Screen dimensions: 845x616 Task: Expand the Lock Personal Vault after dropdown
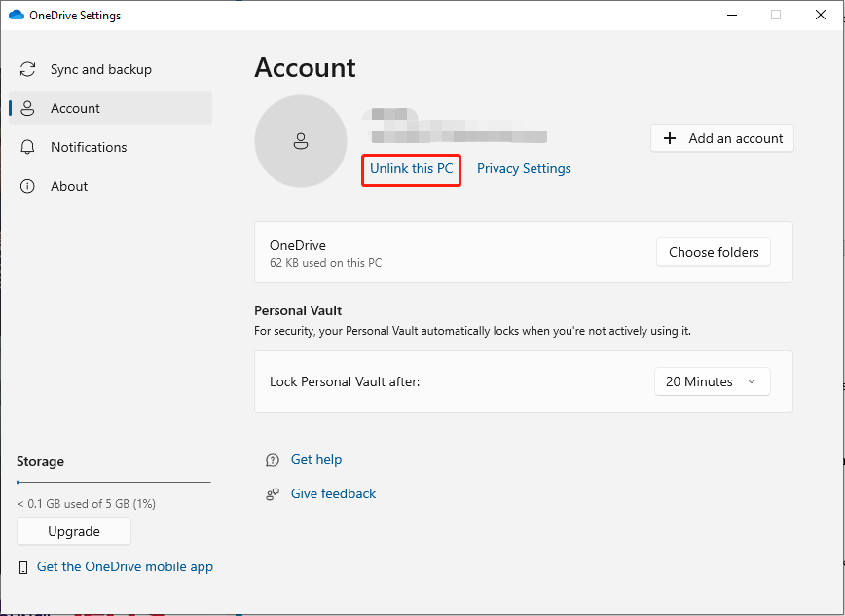(x=712, y=382)
